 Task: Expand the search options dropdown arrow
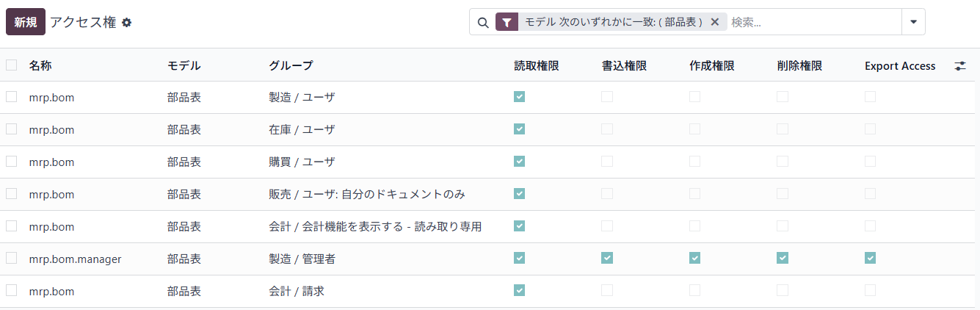click(913, 22)
